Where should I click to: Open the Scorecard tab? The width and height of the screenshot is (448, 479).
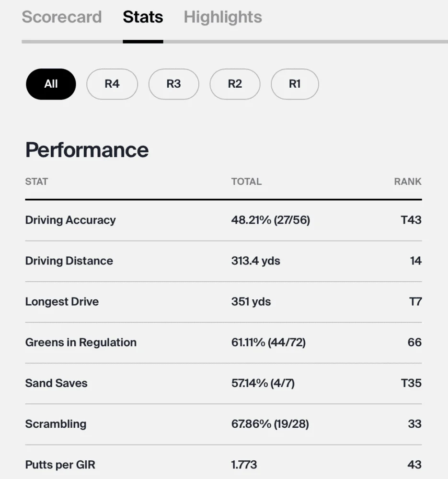point(62,17)
